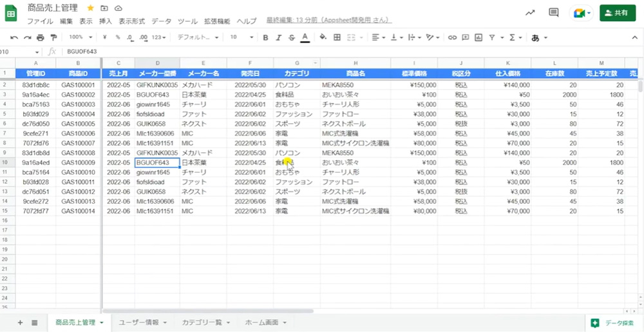Open the 表示形式 menu

click(x=132, y=21)
